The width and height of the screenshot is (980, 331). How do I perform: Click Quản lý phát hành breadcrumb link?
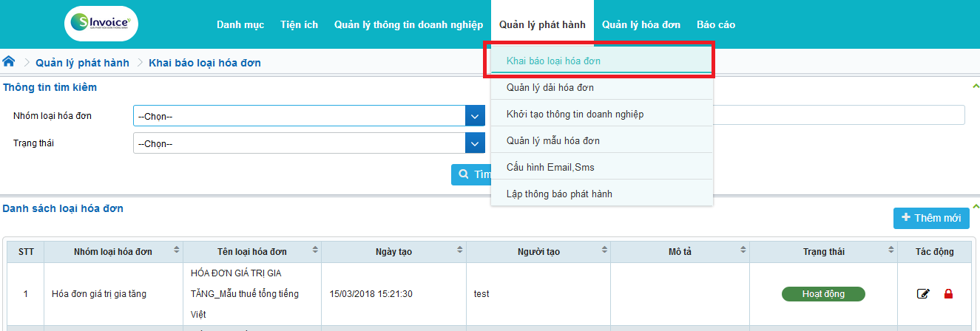click(x=82, y=63)
